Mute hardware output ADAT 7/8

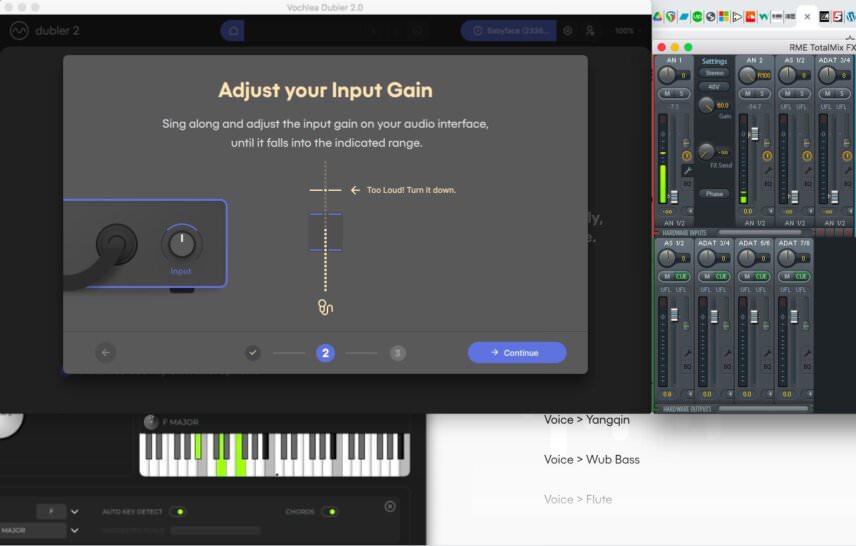787,276
